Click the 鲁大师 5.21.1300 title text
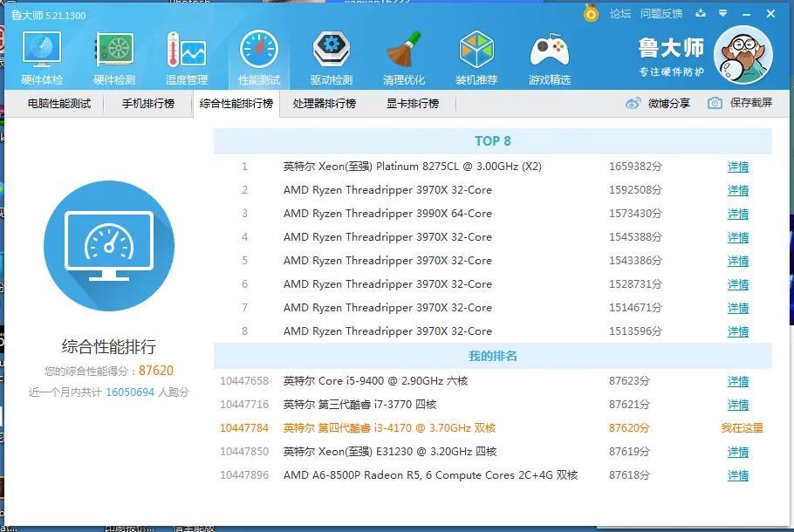 click(x=49, y=15)
